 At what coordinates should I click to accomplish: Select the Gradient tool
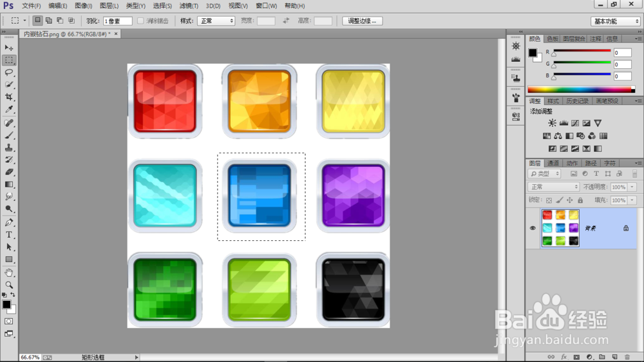tap(8, 184)
